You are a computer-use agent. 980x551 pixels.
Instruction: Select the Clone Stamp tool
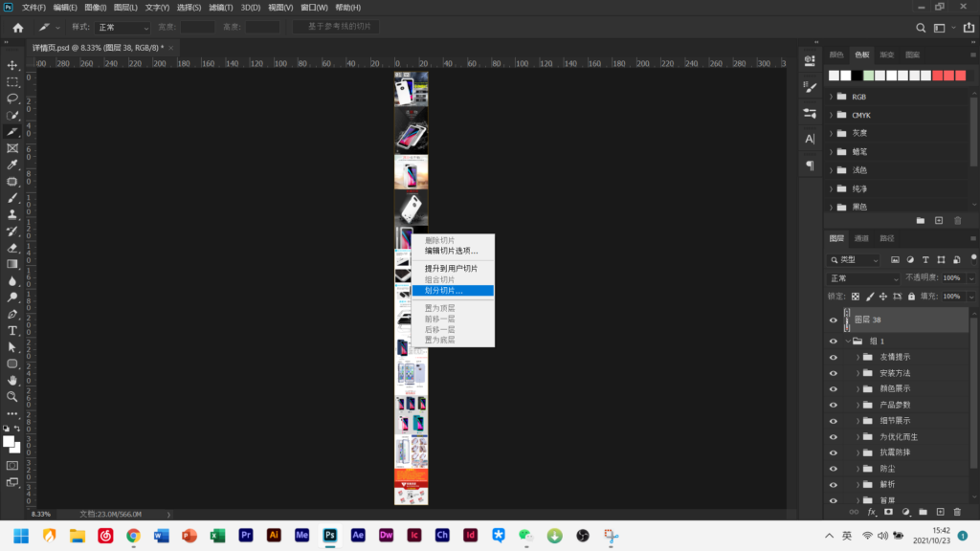(12, 214)
